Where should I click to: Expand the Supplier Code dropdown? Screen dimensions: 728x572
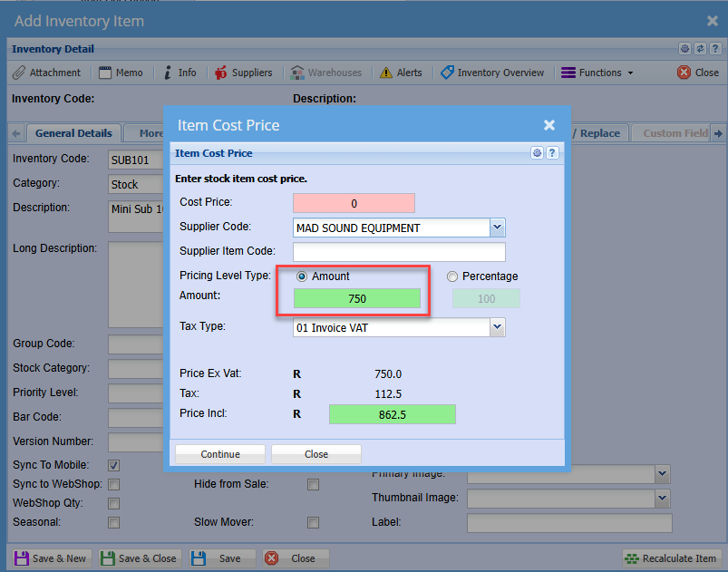coord(497,228)
